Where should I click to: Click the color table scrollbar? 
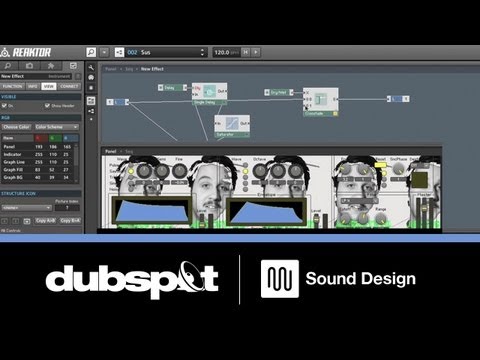click(77, 162)
